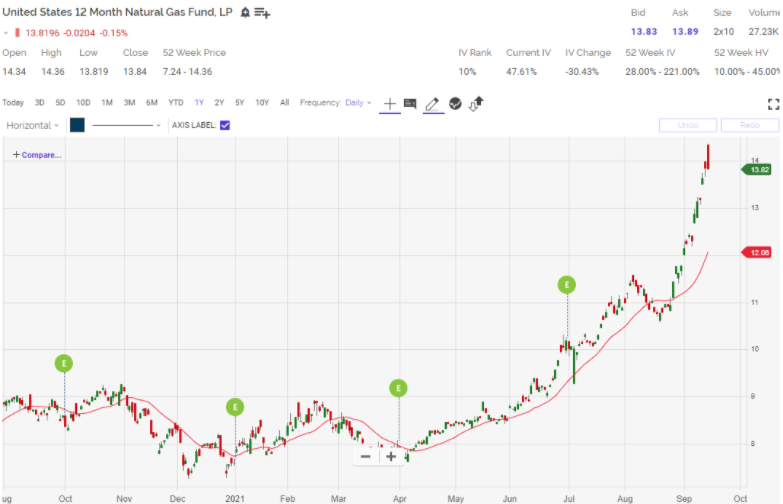Click the Size value 2x10
Viewport: 783px width, 504px height.
click(724, 32)
